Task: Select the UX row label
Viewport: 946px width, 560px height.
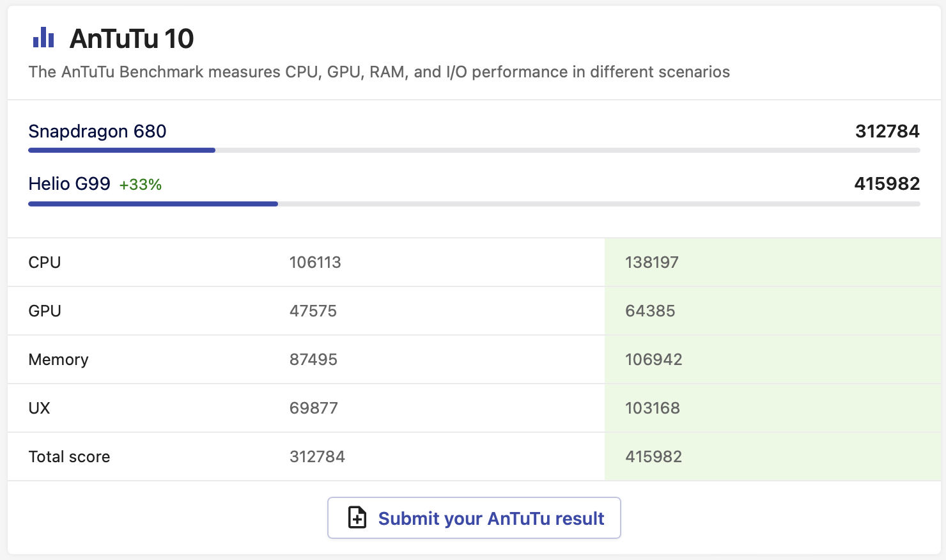Action: [x=39, y=408]
